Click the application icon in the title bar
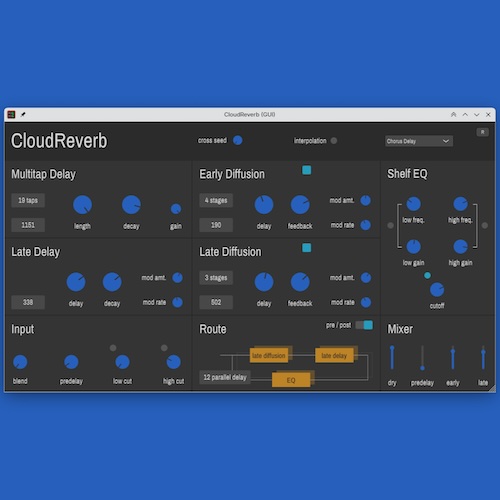 (11, 115)
